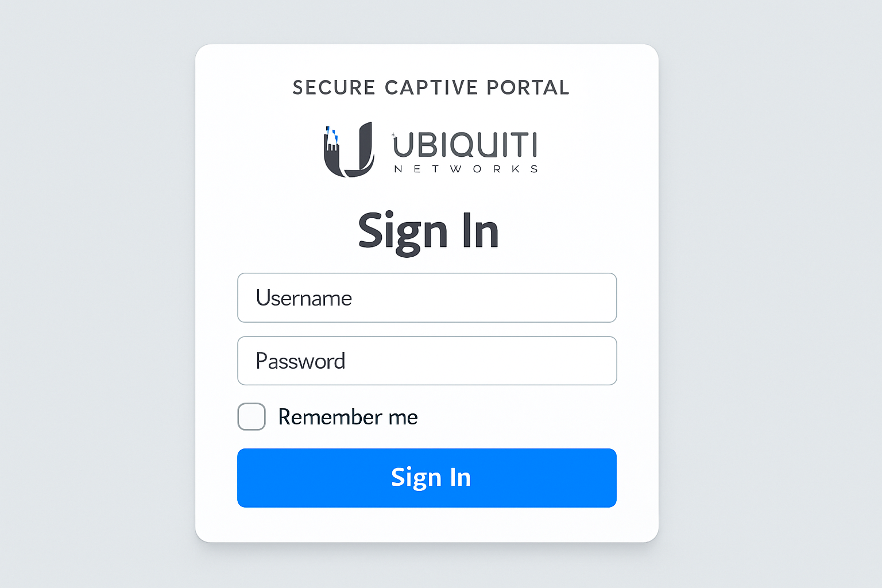Screen dimensions: 882x588
Task: Click the UBIQUITI wordmark
Action: coord(464,145)
